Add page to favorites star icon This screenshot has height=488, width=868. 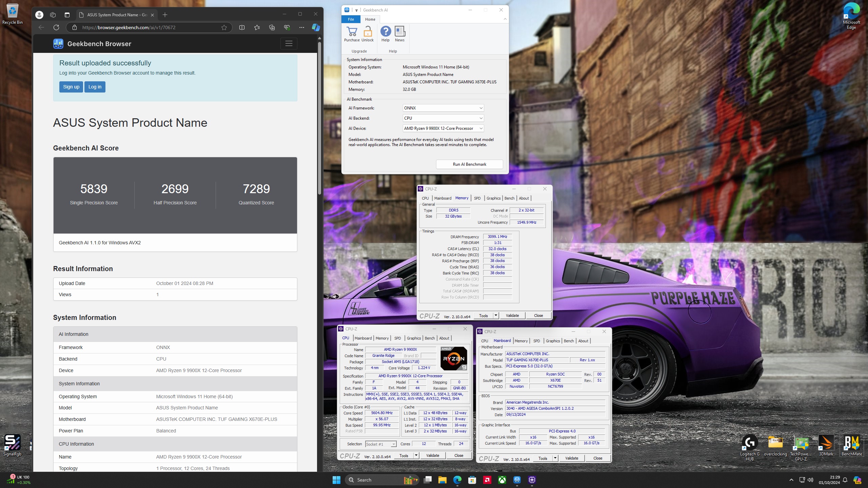[x=224, y=27]
